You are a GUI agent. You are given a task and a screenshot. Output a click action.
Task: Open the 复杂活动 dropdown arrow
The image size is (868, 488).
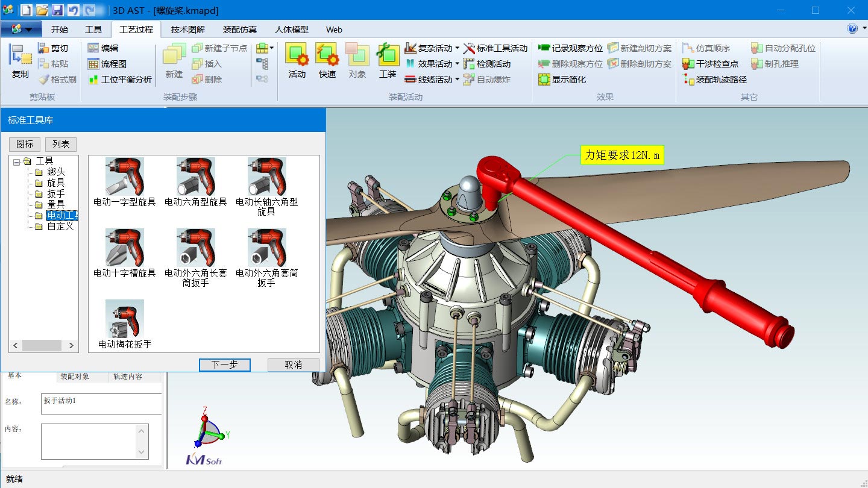click(459, 48)
